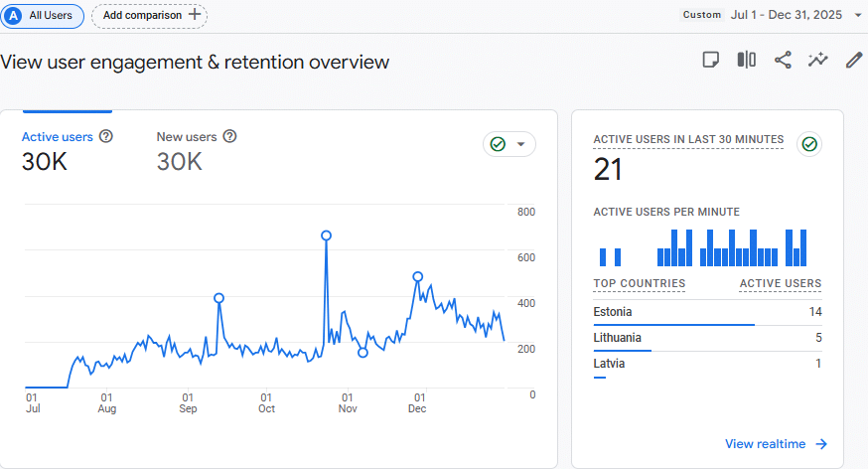Click the pencil icon to customize report
Viewport: 868px width, 469px height.
853,60
